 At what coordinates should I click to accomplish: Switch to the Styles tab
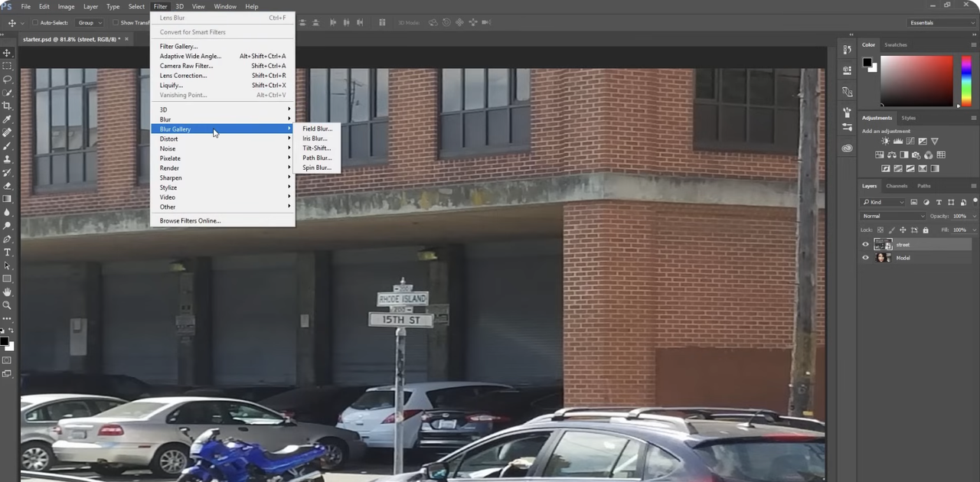pos(909,118)
